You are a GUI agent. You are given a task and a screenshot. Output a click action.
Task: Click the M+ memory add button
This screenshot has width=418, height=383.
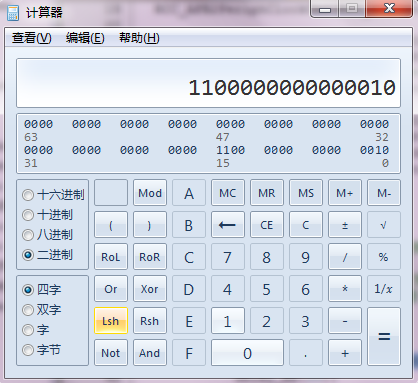345,193
